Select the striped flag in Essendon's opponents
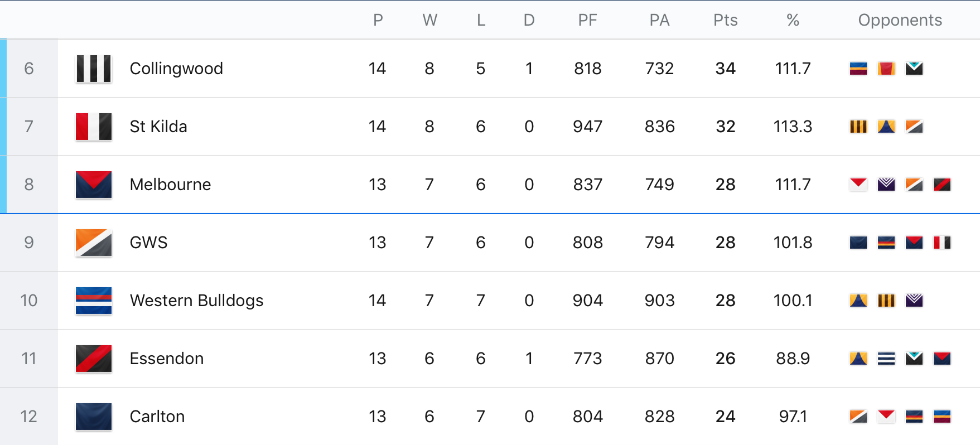 886,359
